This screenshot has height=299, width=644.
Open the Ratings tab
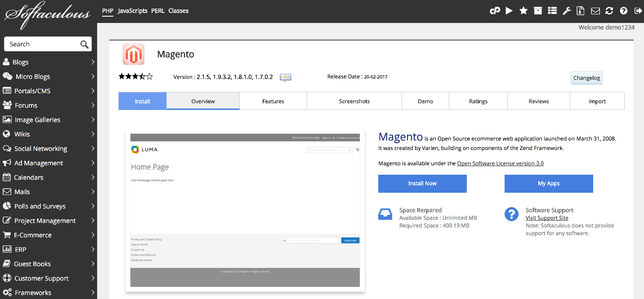478,101
